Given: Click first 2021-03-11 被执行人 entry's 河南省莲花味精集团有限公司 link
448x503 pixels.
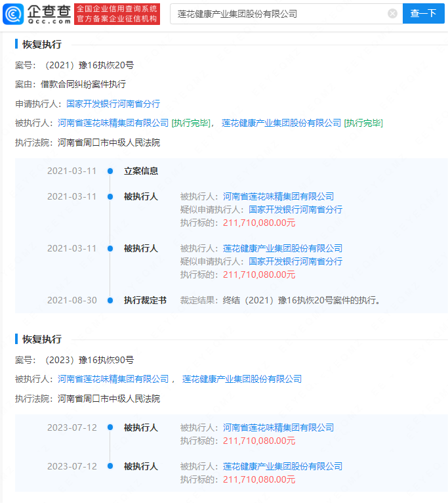Looking at the screenshot, I should pyautogui.click(x=279, y=196).
